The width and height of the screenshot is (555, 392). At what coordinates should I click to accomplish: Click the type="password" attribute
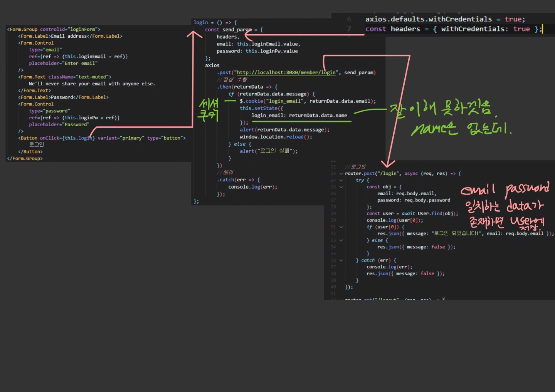[x=49, y=111]
